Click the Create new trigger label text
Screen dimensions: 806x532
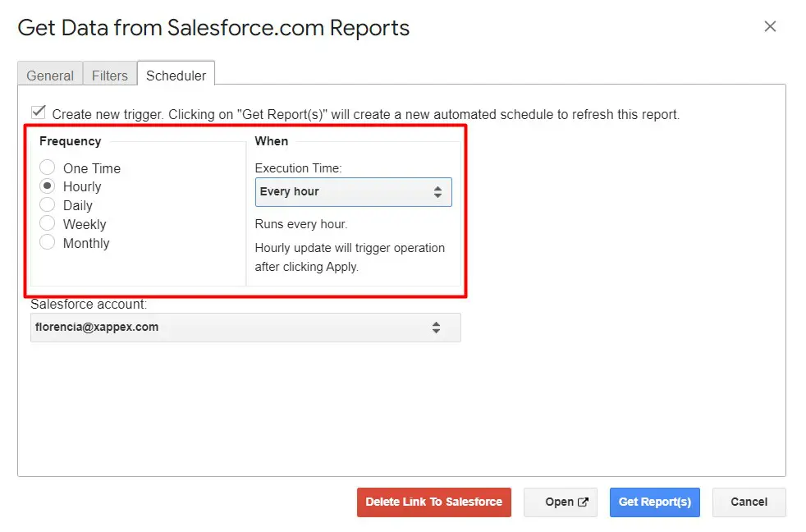click(365, 115)
